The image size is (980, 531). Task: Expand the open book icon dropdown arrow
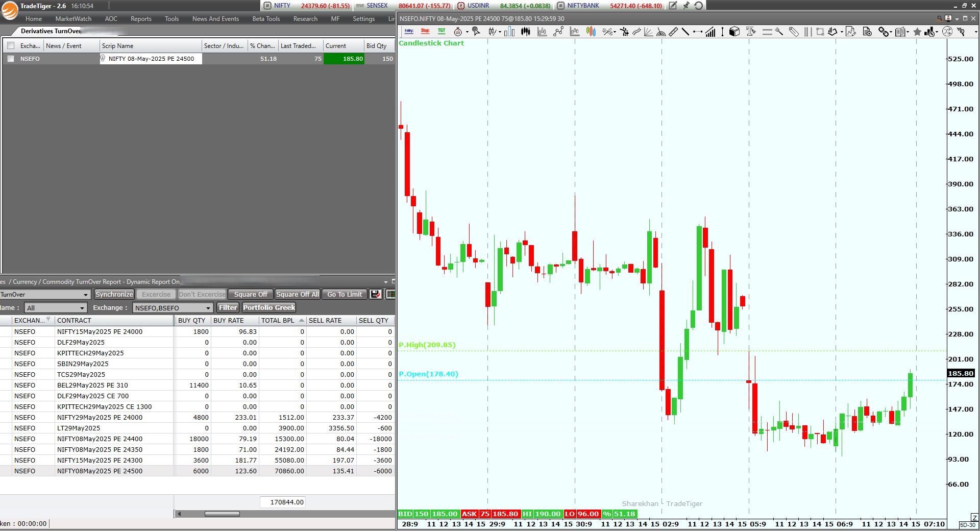(x=908, y=32)
